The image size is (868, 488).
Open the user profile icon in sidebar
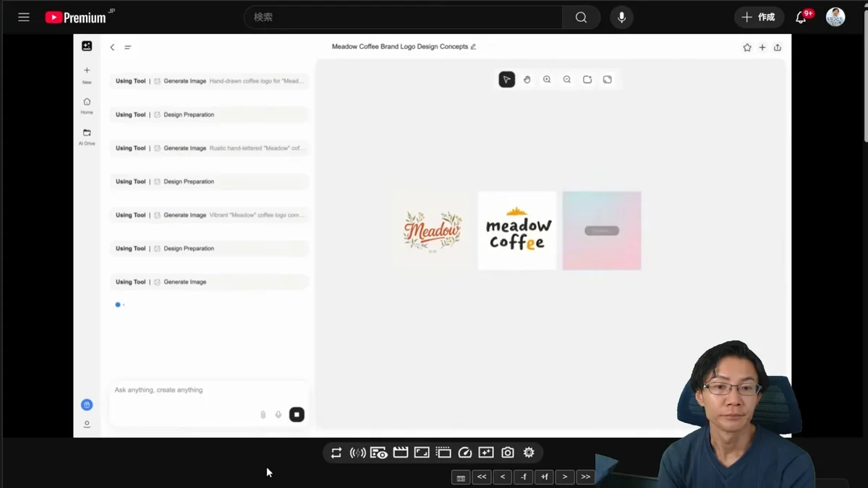tap(87, 424)
